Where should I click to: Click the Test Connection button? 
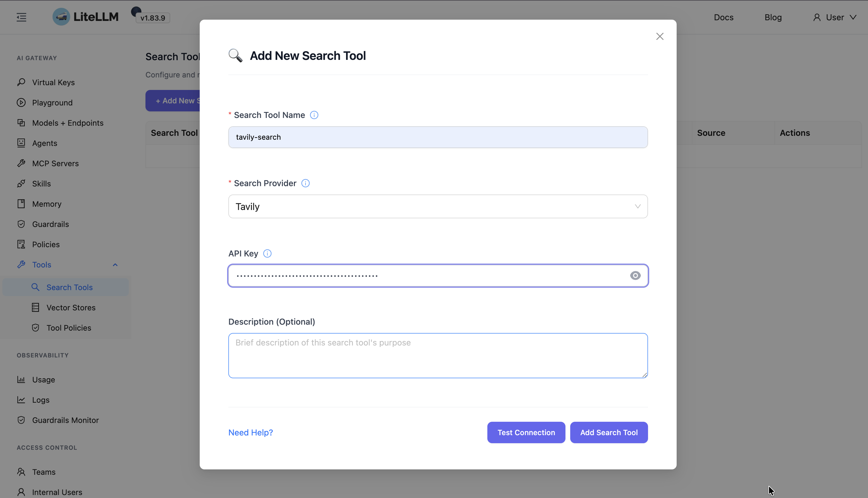(x=526, y=432)
